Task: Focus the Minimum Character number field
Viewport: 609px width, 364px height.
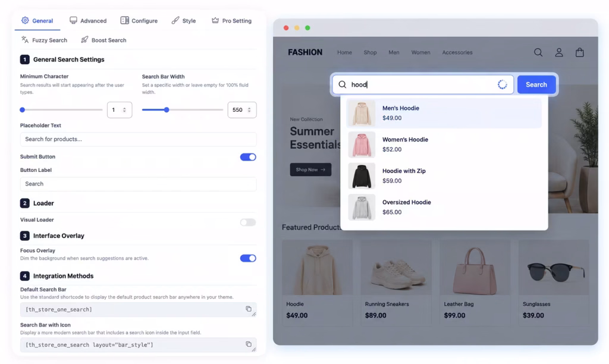Action: point(119,110)
